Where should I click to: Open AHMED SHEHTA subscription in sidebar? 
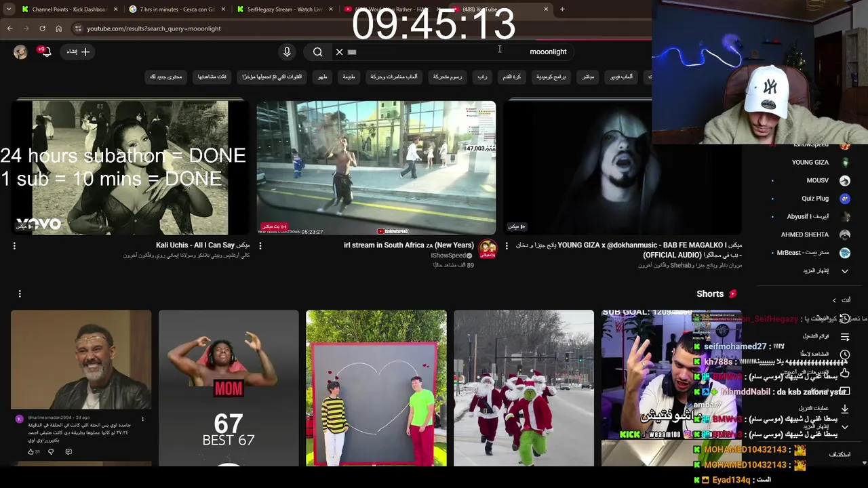pos(810,235)
